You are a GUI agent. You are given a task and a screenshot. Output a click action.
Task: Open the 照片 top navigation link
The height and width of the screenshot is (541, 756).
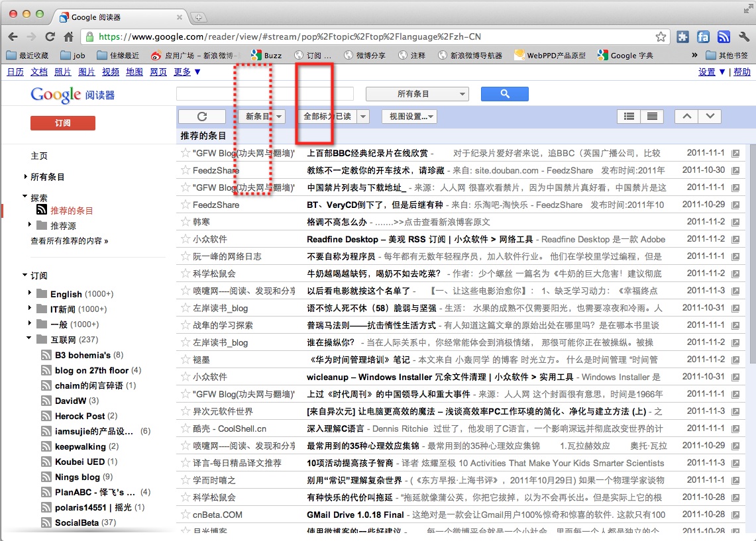[x=63, y=72]
